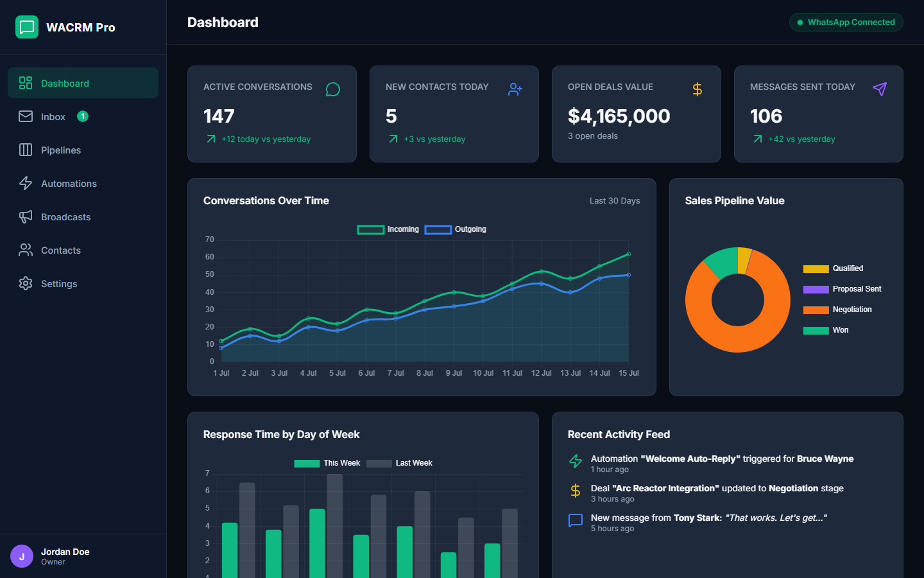Click the Open Deals dollar icon

tap(697, 89)
